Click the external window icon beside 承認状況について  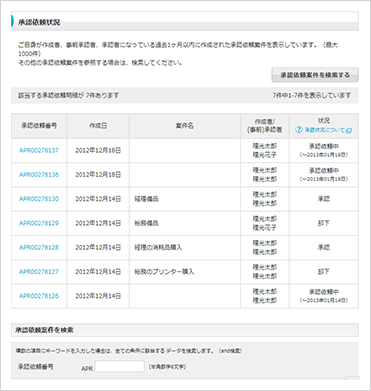coord(349,131)
